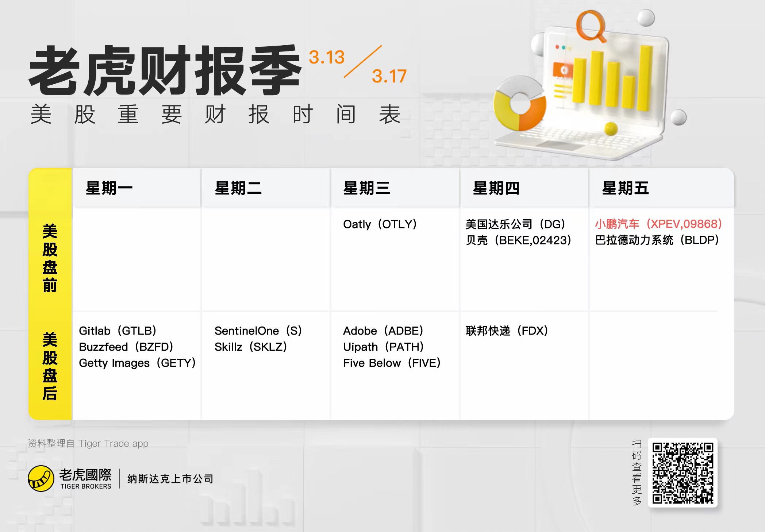The width and height of the screenshot is (765, 532).
Task: Click Adobe (ADBE) entry
Action: click(x=383, y=331)
